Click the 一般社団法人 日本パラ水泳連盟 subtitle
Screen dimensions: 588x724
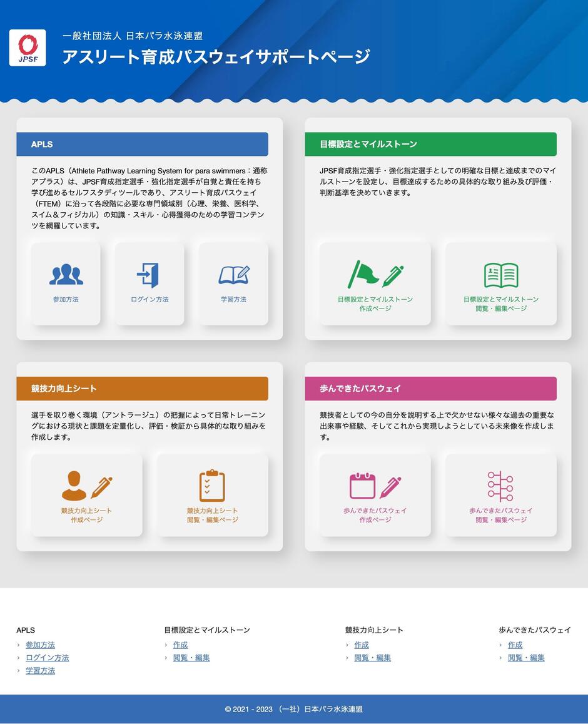[133, 36]
